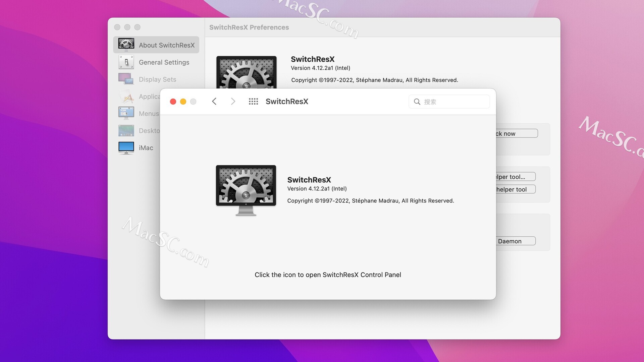
Task: Go back with the left chevron
Action: click(x=214, y=101)
